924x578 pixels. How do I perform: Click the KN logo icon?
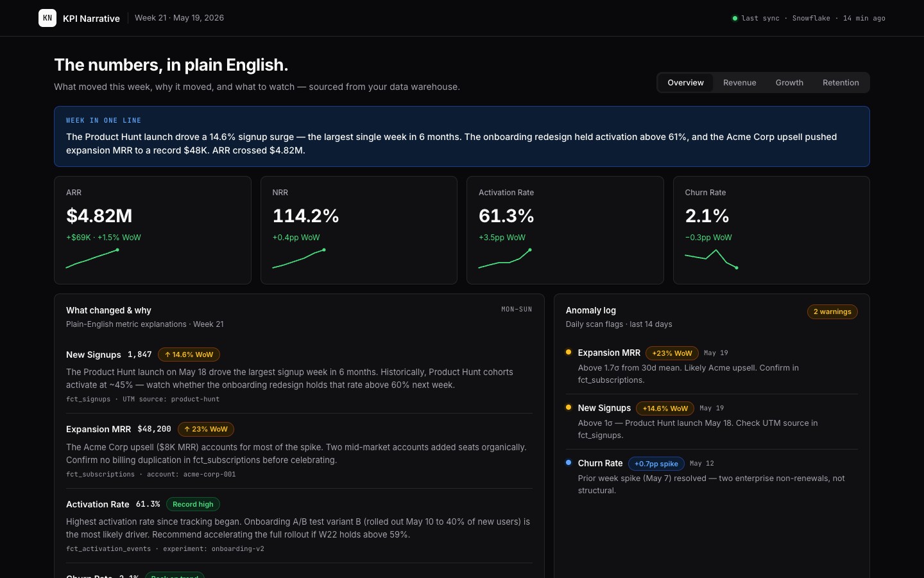(47, 18)
